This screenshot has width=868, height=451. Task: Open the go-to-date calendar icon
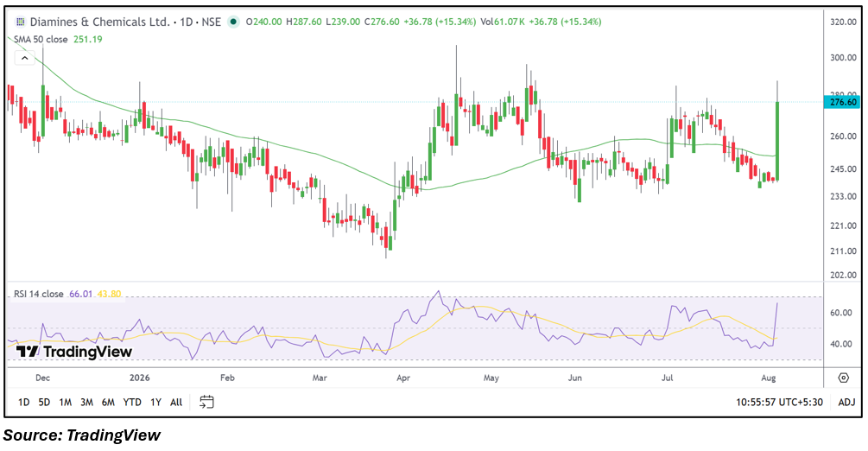click(x=206, y=402)
